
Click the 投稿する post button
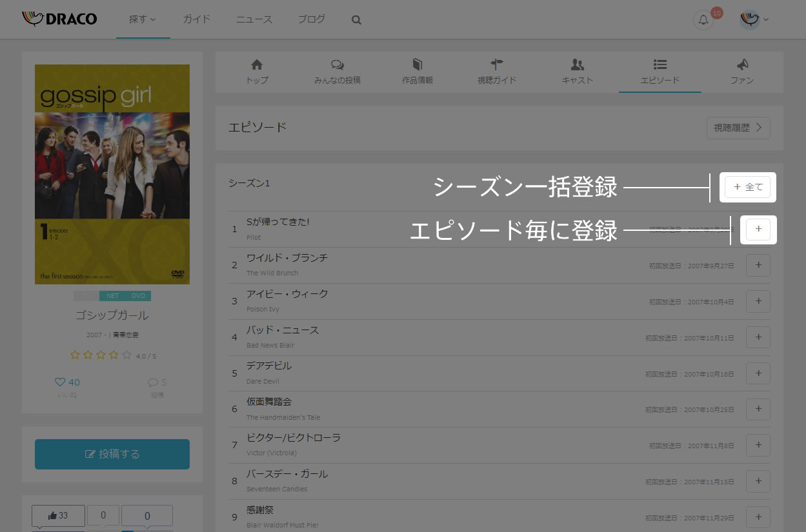pos(112,454)
